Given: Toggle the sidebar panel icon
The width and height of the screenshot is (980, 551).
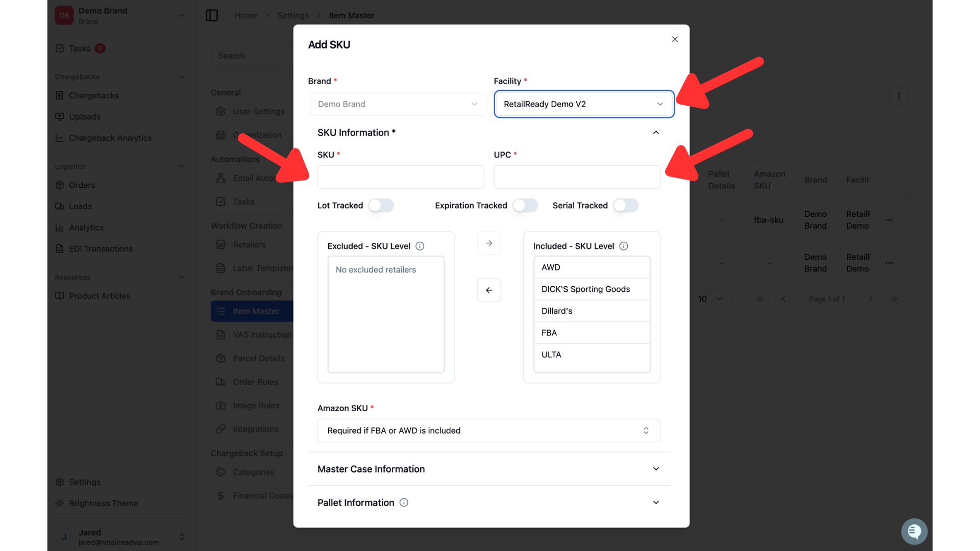Looking at the screenshot, I should (x=212, y=15).
